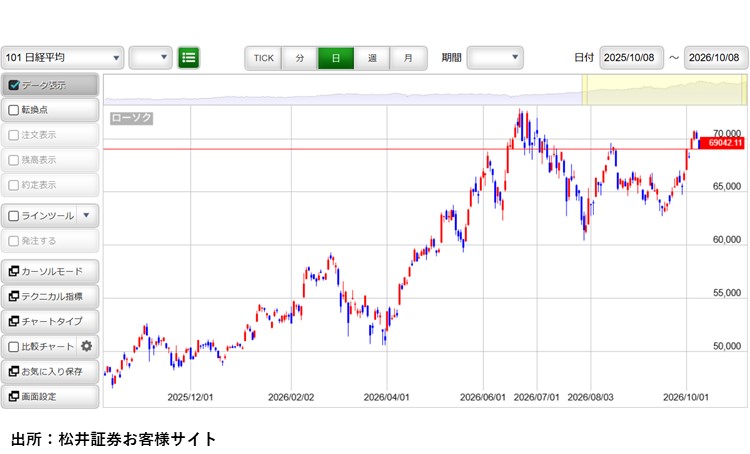Select the 日 daily timeframe tab

pyautogui.click(x=336, y=58)
